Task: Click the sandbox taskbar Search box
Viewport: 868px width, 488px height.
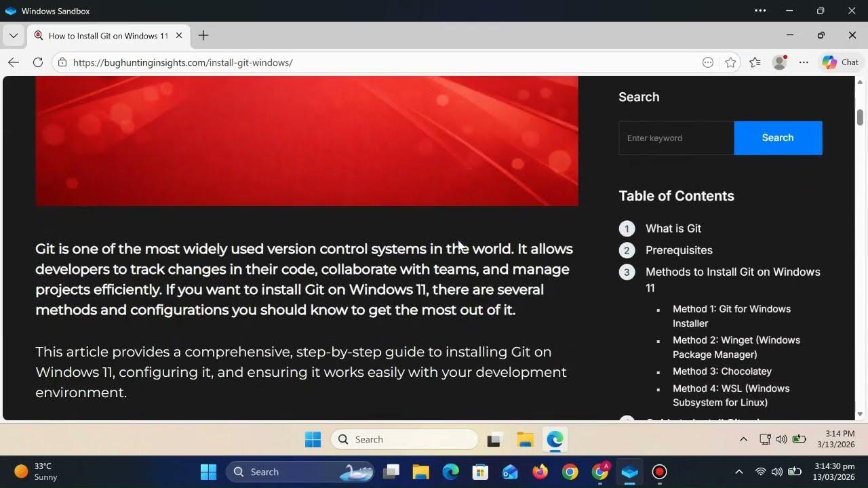Action: (x=404, y=439)
